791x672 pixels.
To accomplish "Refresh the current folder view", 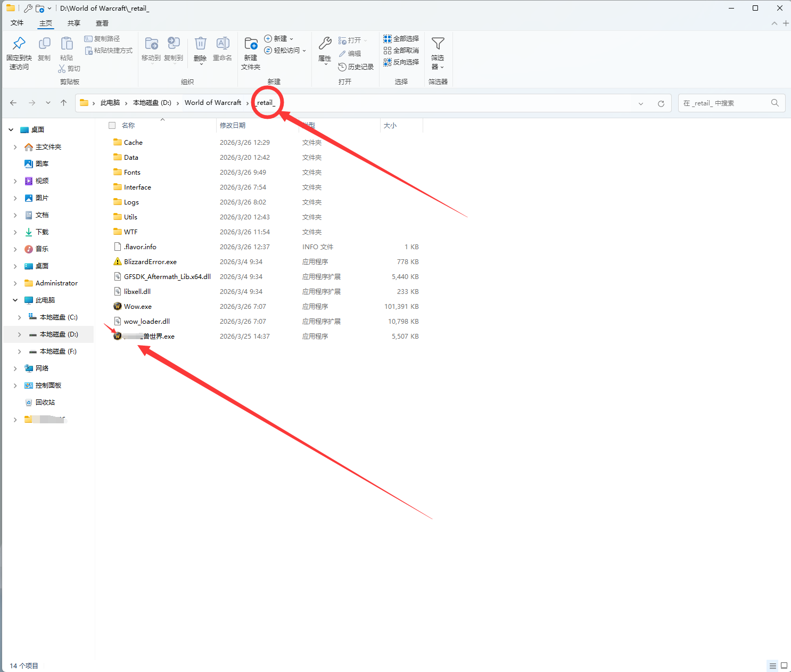I will (x=661, y=103).
